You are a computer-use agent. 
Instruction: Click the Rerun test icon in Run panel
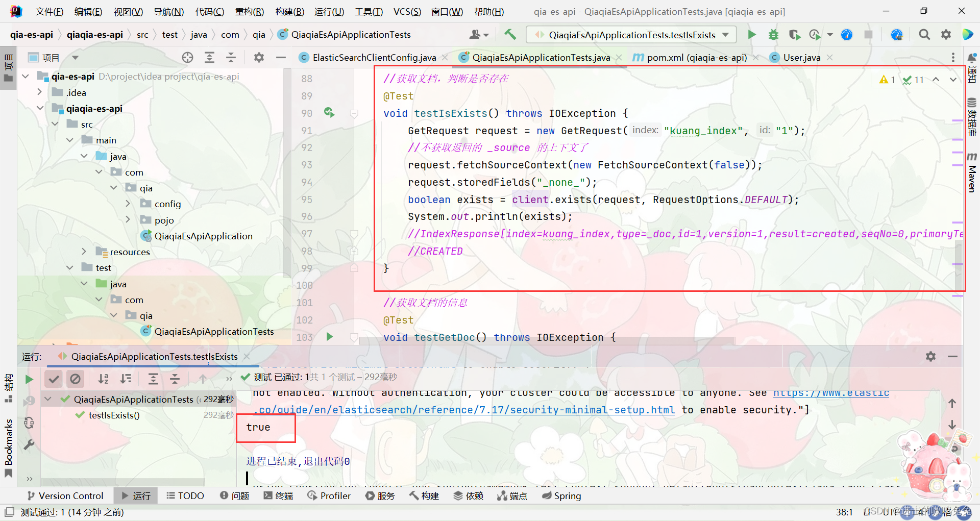[29, 379]
